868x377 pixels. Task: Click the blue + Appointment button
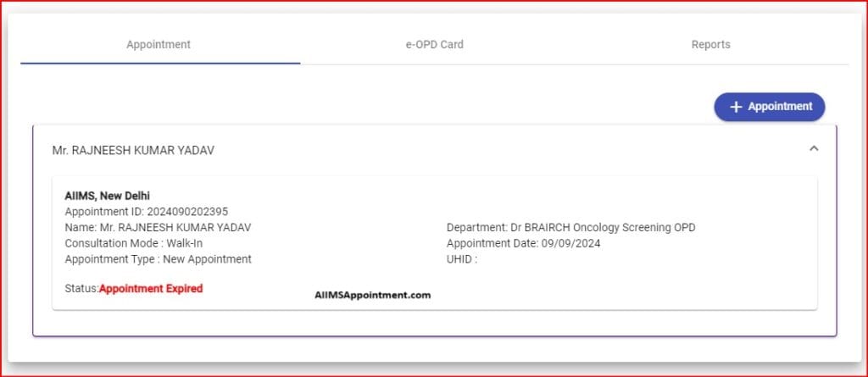pyautogui.click(x=770, y=107)
